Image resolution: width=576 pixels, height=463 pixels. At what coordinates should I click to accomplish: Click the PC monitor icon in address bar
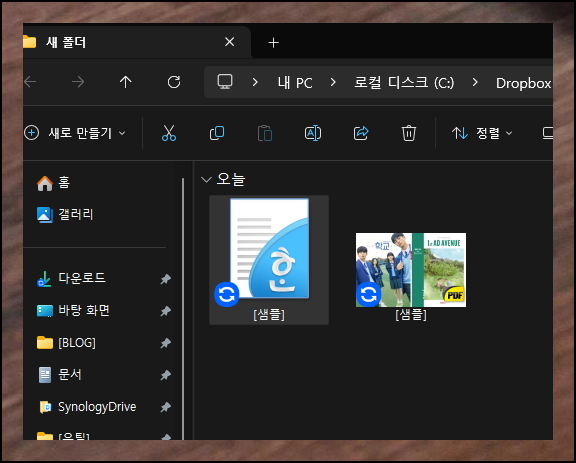pos(225,82)
